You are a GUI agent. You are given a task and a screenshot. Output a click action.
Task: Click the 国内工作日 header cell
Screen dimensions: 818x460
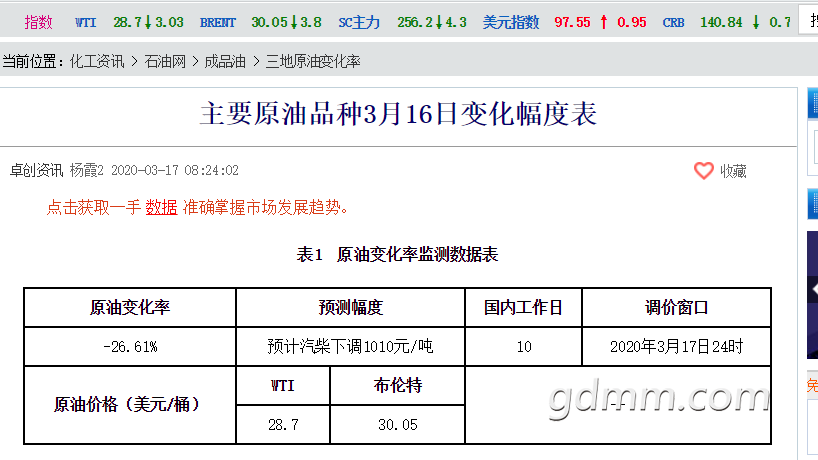pyautogui.click(x=523, y=307)
